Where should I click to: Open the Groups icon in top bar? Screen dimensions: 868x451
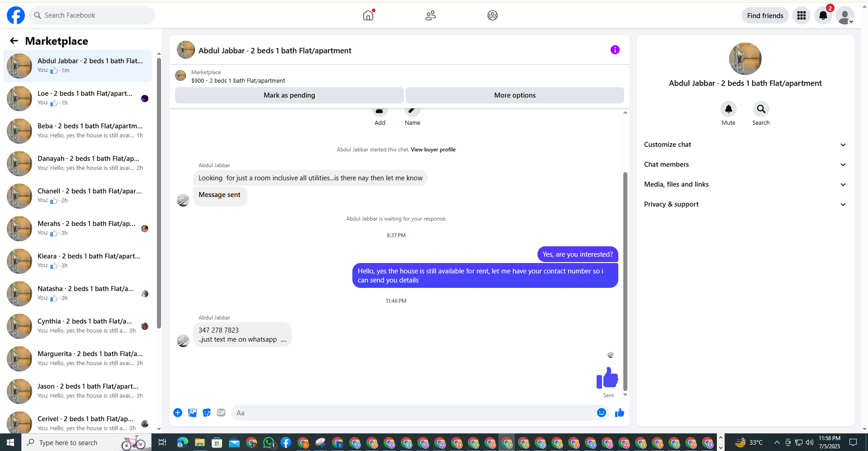(x=493, y=15)
